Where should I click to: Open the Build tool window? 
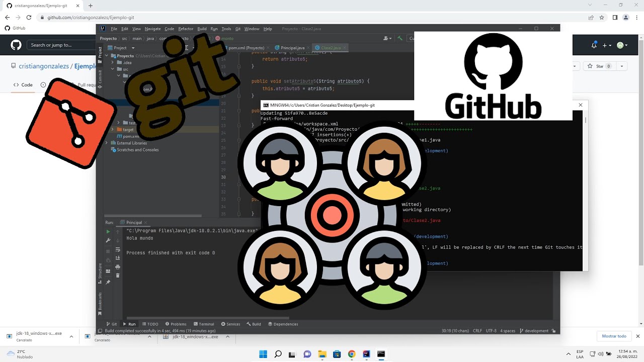(x=254, y=324)
